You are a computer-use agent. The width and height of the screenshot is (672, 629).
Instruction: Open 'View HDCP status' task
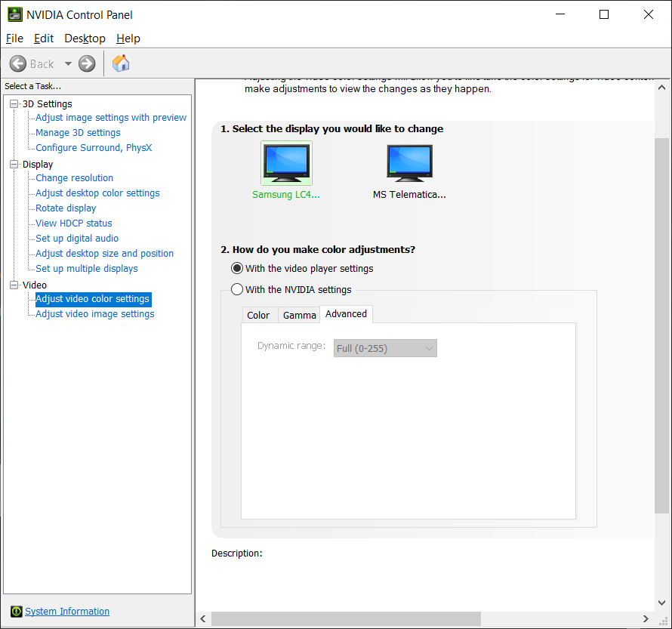coord(74,224)
